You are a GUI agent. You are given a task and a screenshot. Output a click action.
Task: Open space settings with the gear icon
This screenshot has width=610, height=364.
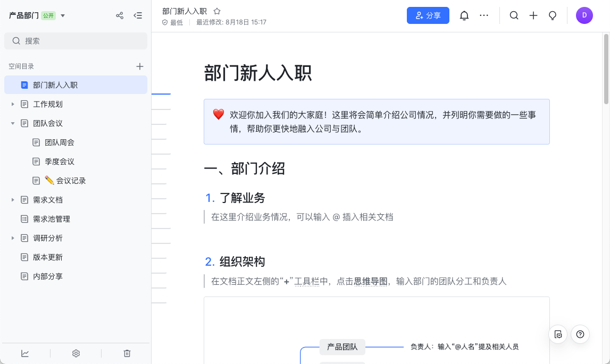[x=76, y=353]
